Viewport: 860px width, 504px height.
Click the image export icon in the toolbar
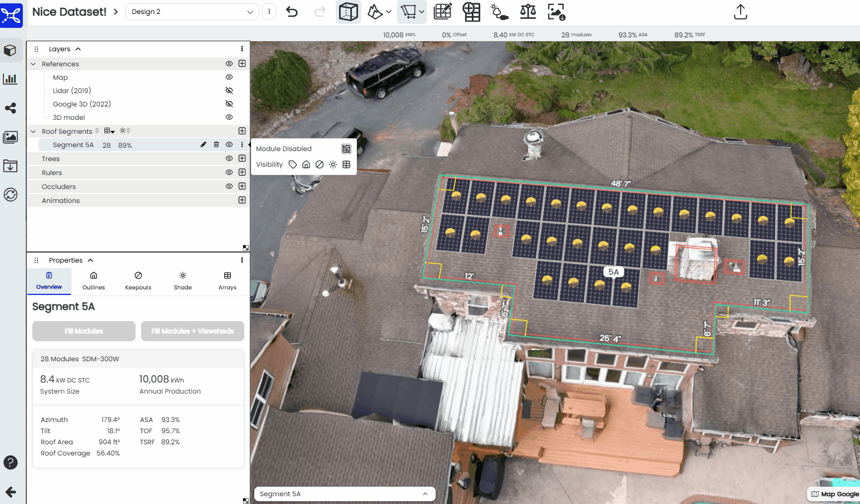pyautogui.click(x=554, y=11)
